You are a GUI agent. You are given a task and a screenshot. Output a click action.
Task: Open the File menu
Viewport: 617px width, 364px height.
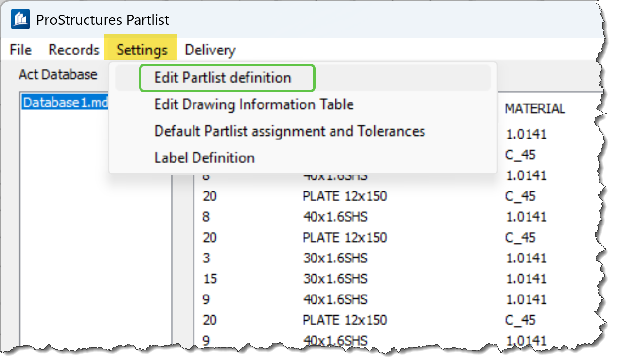pos(20,50)
